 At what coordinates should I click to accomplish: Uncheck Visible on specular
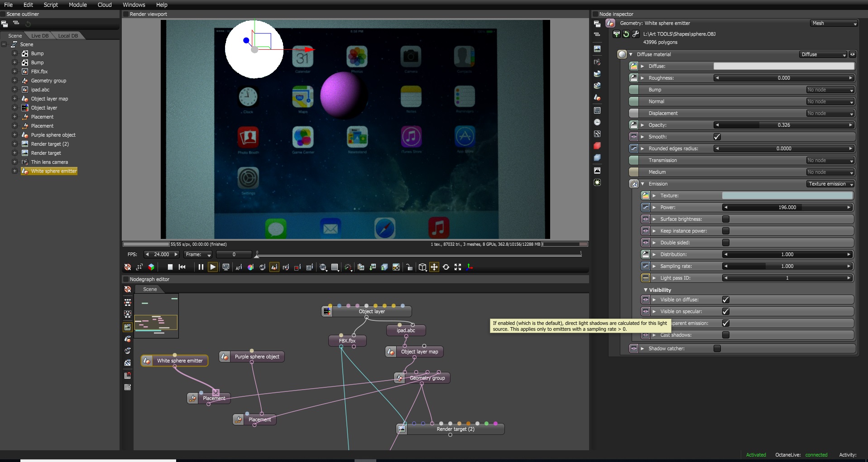(x=726, y=311)
